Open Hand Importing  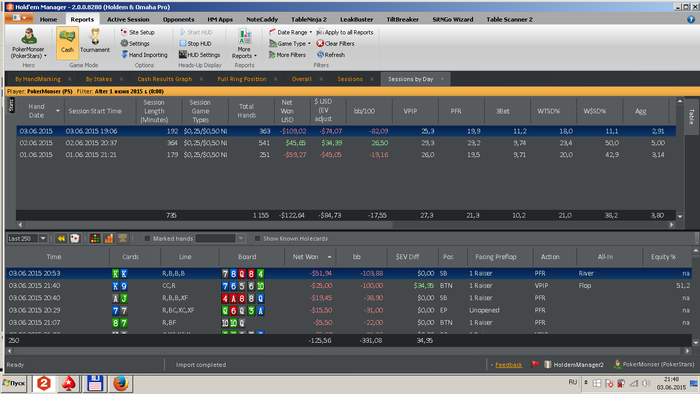coord(144,54)
